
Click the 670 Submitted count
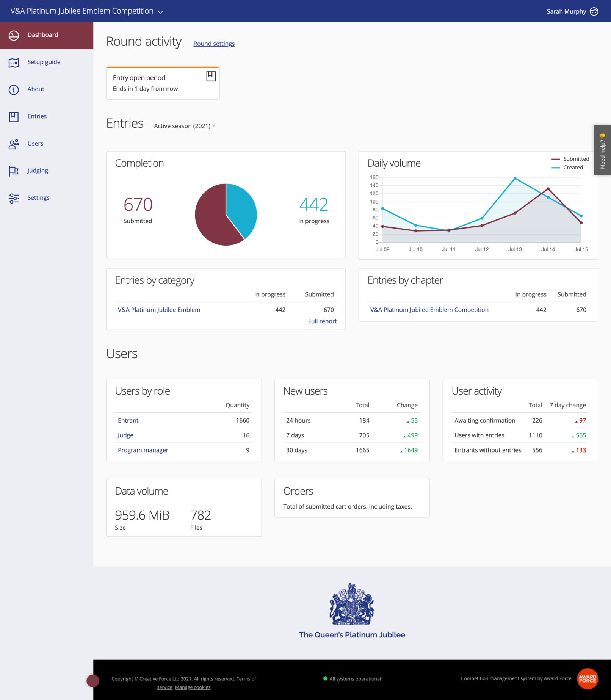pyautogui.click(x=138, y=205)
